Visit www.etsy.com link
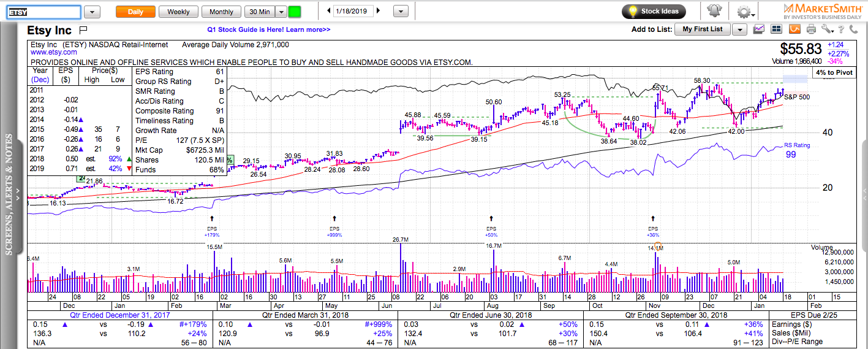The width and height of the screenshot is (868, 349). click(x=54, y=53)
